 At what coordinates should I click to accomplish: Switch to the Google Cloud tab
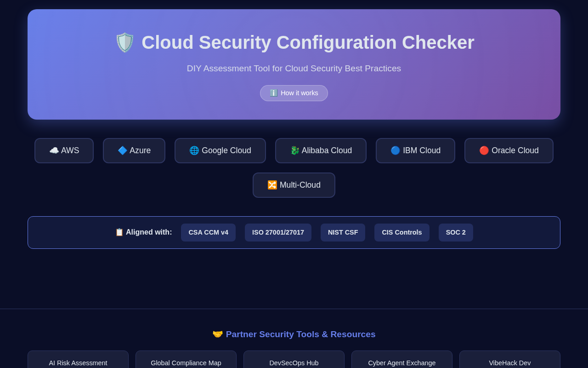(220, 150)
